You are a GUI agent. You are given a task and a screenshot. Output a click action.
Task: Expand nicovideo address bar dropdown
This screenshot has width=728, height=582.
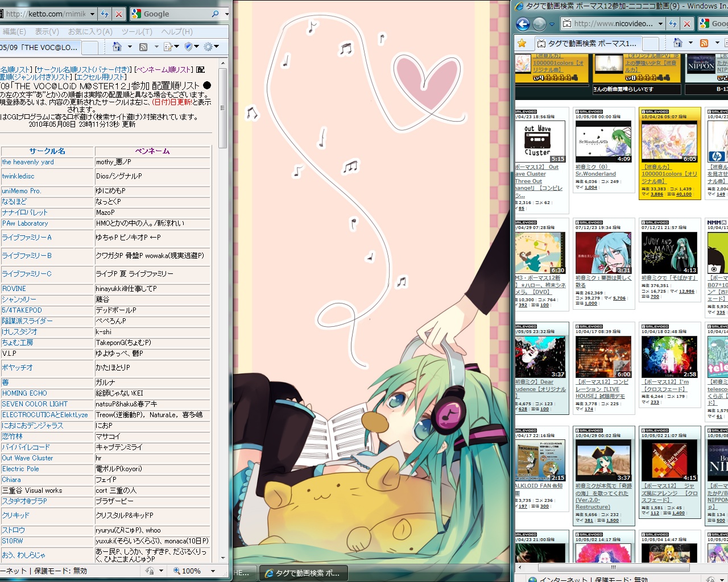660,23
